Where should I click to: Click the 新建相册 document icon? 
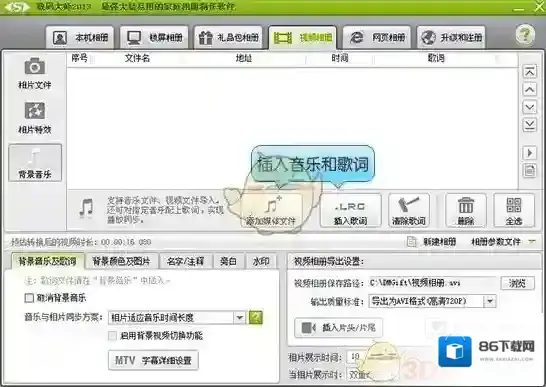click(x=412, y=241)
